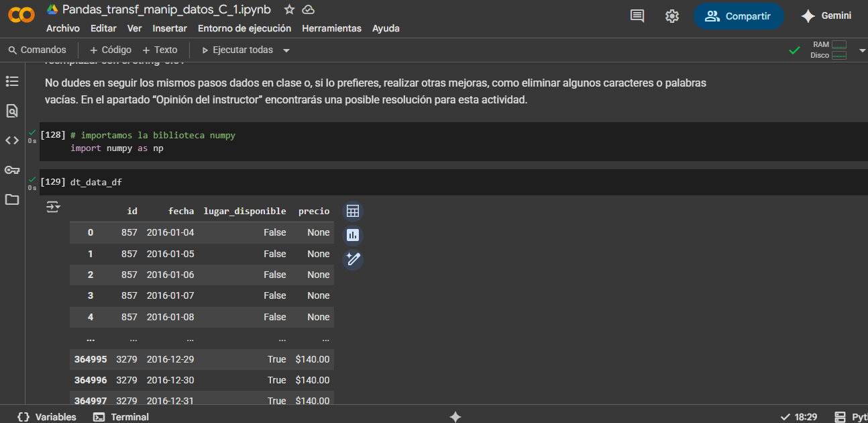Click the run status of cell 129
This screenshot has width=868, height=423.
(32, 183)
